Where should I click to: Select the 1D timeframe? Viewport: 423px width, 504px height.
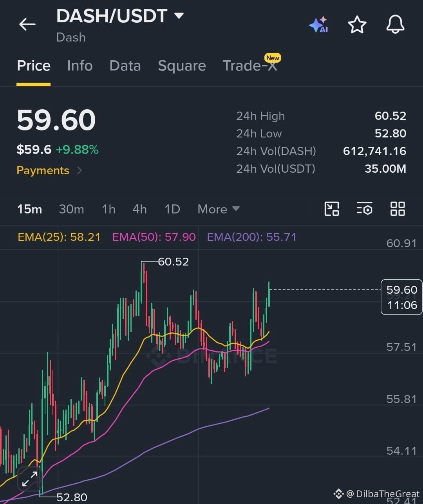(x=172, y=209)
